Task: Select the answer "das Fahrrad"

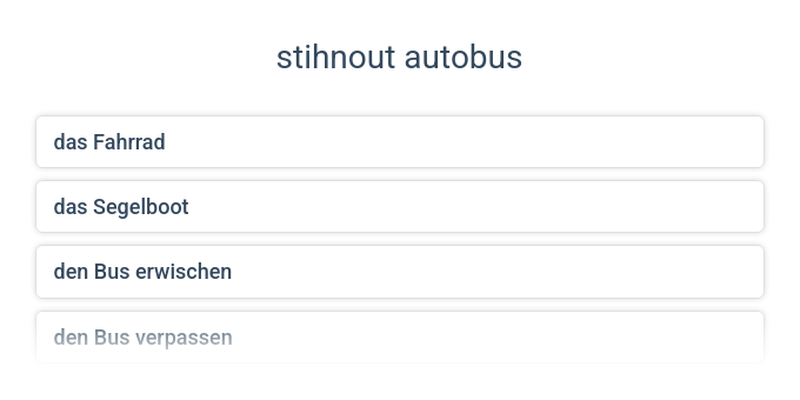Action: click(x=400, y=142)
